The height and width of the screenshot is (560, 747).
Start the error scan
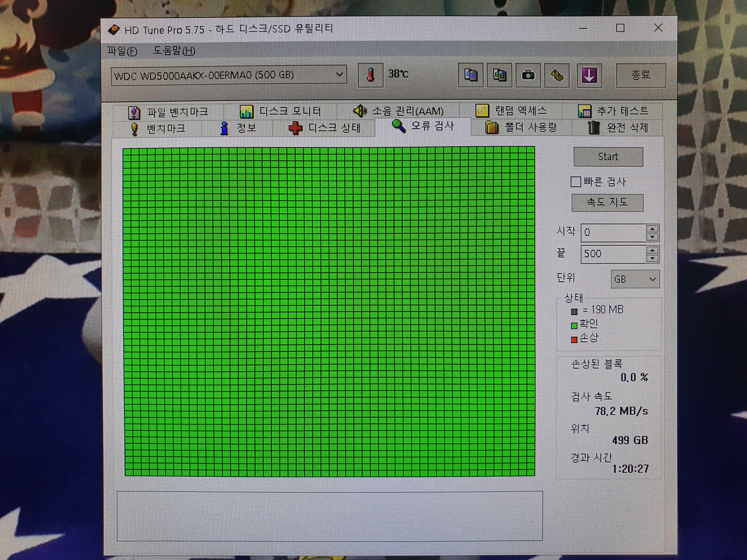[608, 157]
